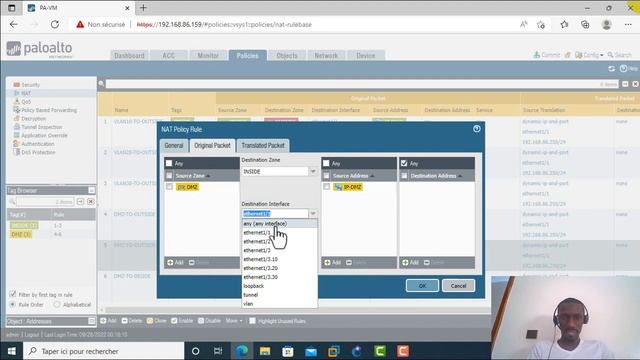Select ethernet1/3.20 from interface list
This screenshot has height=360, width=640.
[x=280, y=268]
